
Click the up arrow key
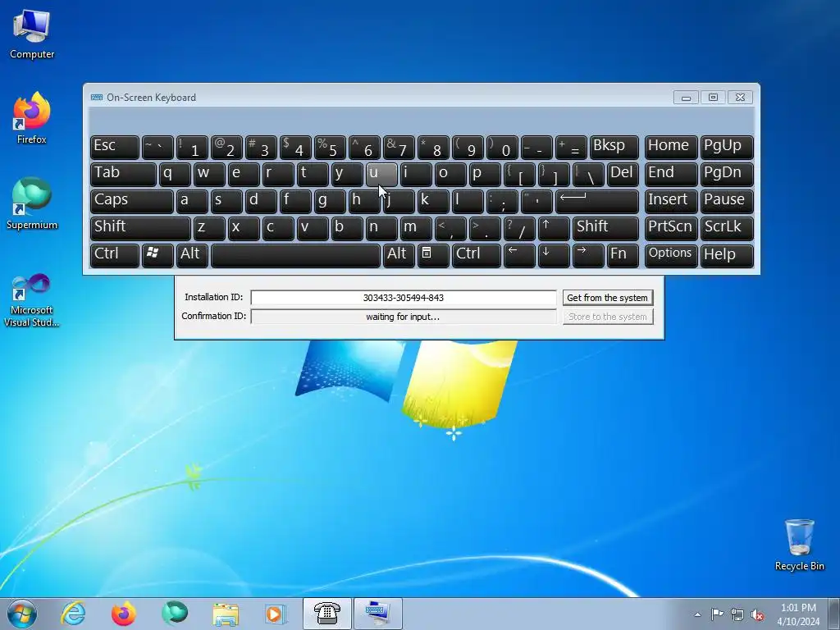click(554, 229)
